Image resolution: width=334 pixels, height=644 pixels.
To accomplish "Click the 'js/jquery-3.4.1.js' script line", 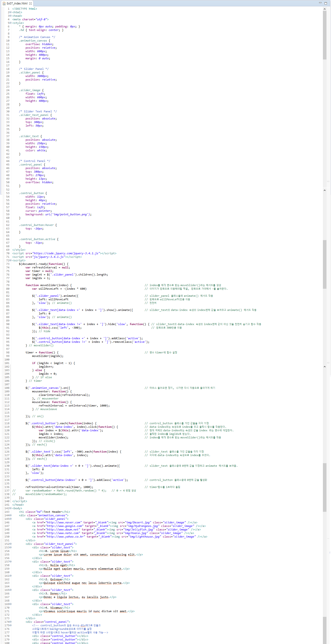I will 47,257.
